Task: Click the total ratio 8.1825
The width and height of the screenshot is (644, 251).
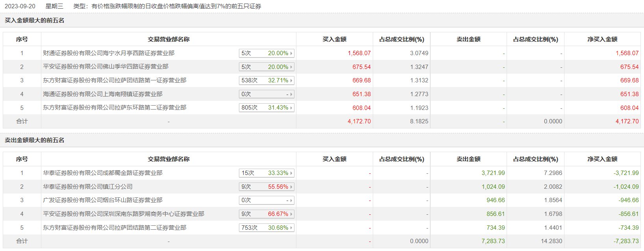Action: pyautogui.click(x=419, y=121)
